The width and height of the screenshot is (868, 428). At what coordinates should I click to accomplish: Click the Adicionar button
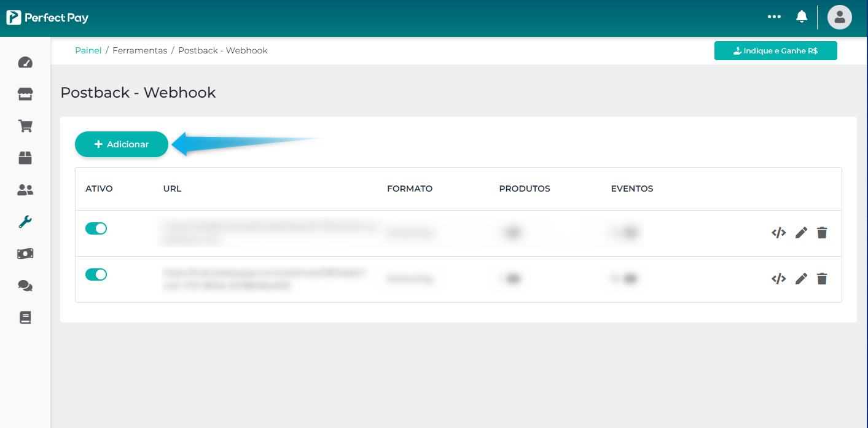[x=122, y=144]
